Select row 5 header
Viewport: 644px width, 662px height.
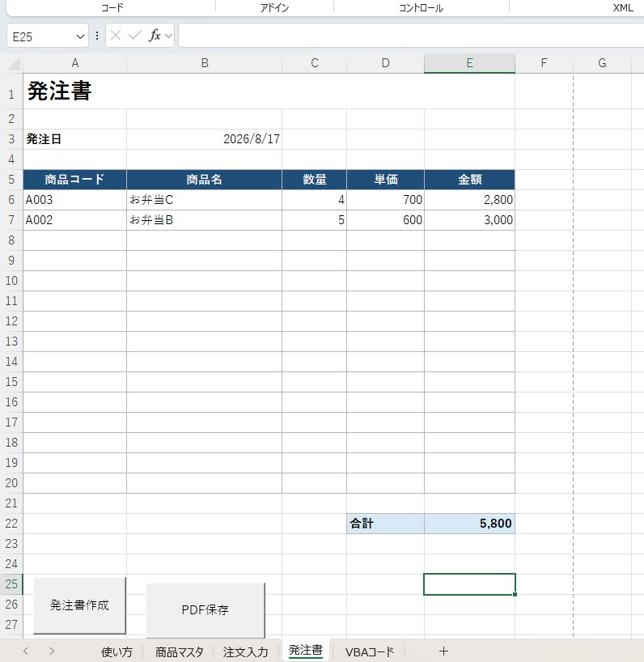pyautogui.click(x=11, y=180)
